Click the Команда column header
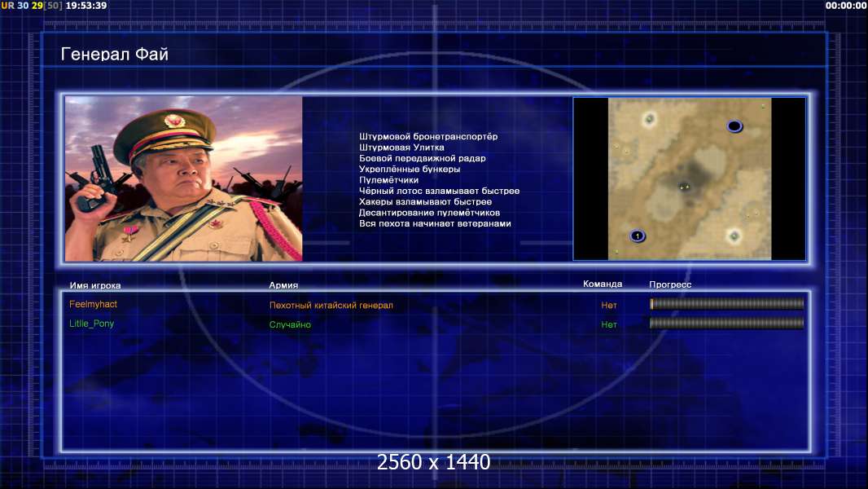 coord(603,284)
